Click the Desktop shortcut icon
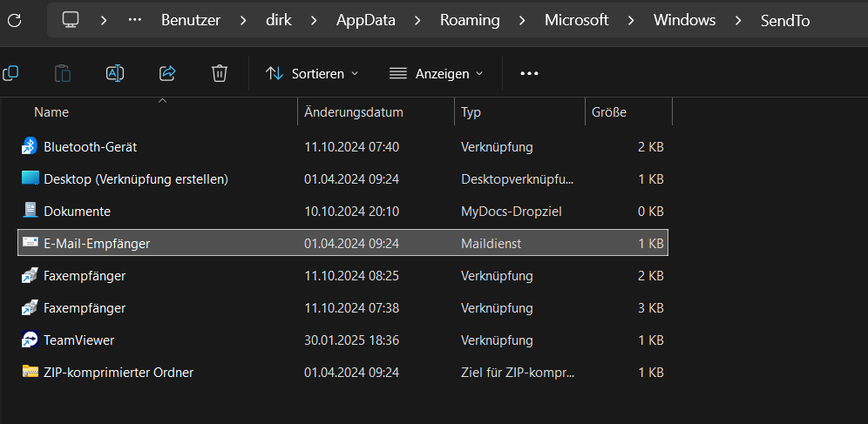868x424 pixels. pyautogui.click(x=30, y=178)
